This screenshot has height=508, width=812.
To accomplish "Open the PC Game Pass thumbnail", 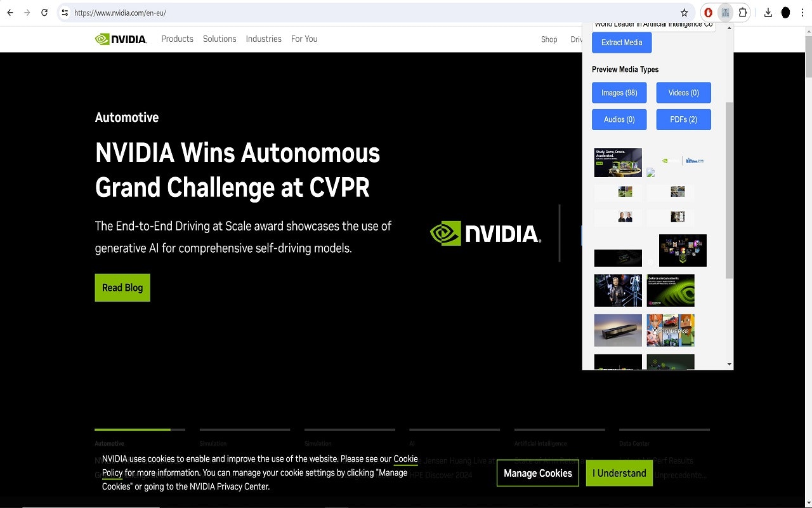I will click(671, 330).
